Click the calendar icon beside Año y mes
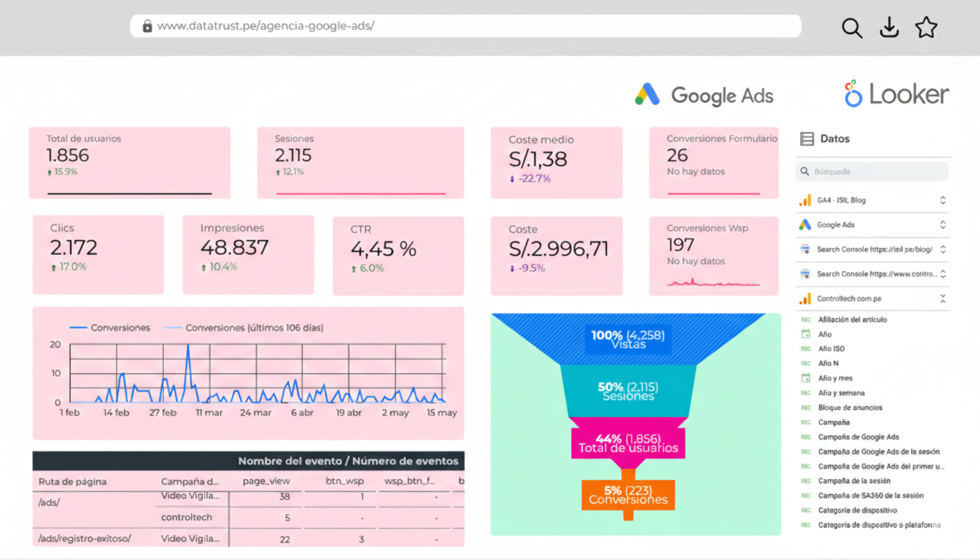The height and width of the screenshot is (560, 980). tap(806, 378)
